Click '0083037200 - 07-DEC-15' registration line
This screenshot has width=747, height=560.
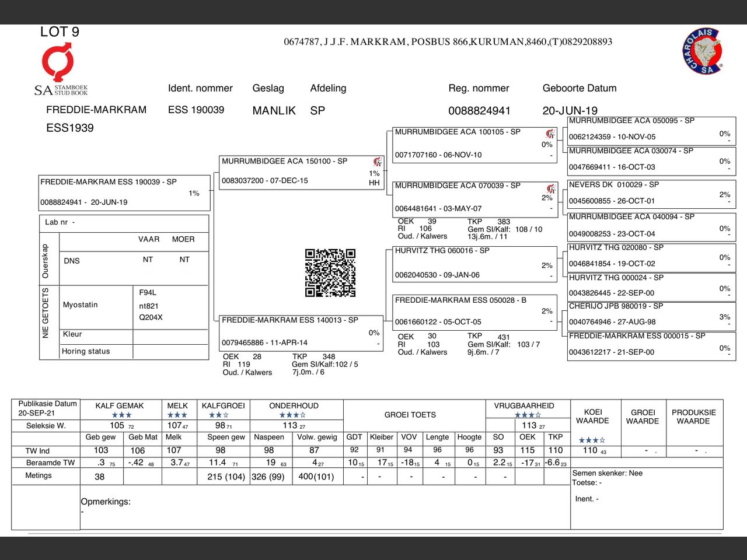coord(265,180)
